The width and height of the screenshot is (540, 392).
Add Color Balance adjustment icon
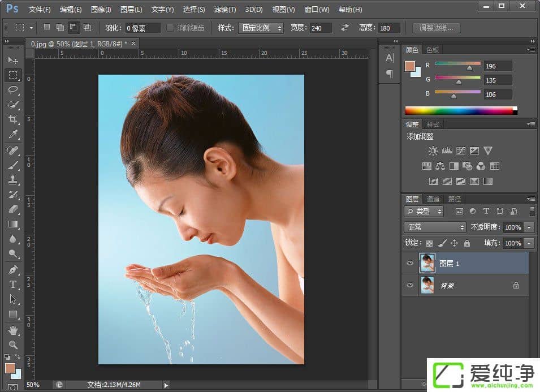[440, 166]
